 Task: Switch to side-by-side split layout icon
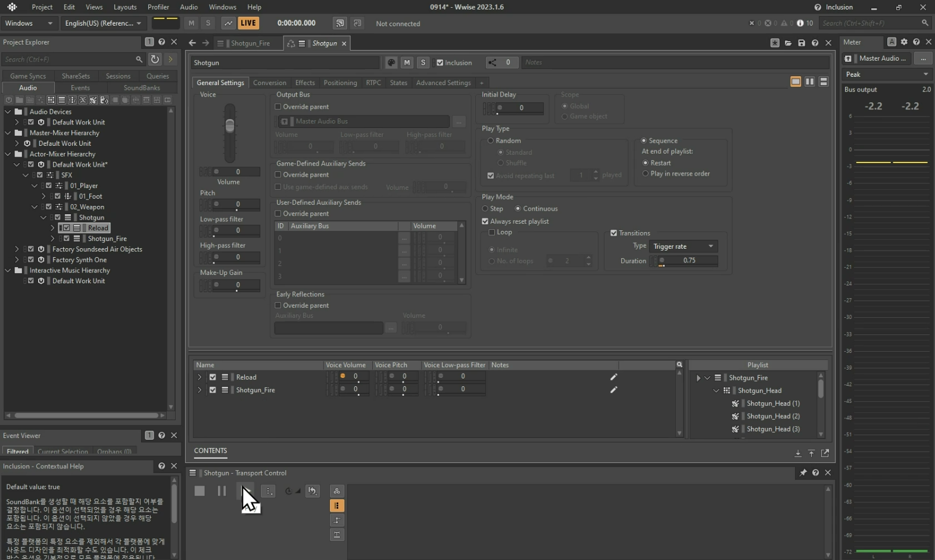pyautogui.click(x=810, y=82)
